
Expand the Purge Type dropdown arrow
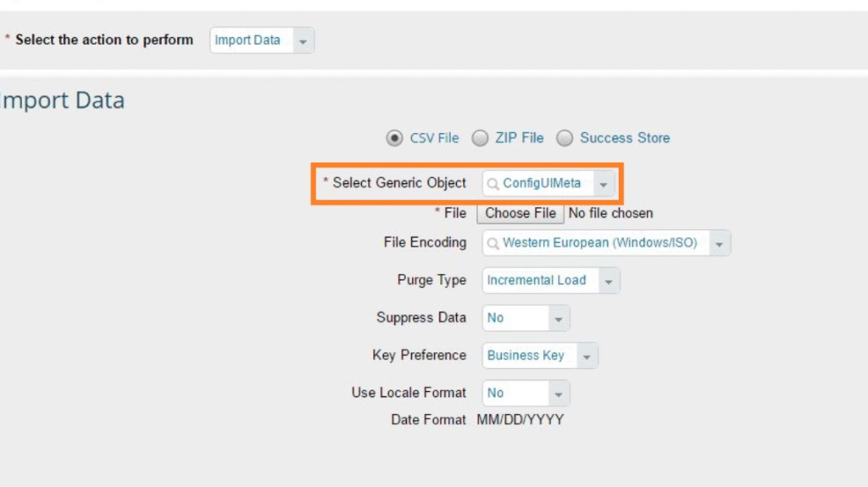(609, 281)
